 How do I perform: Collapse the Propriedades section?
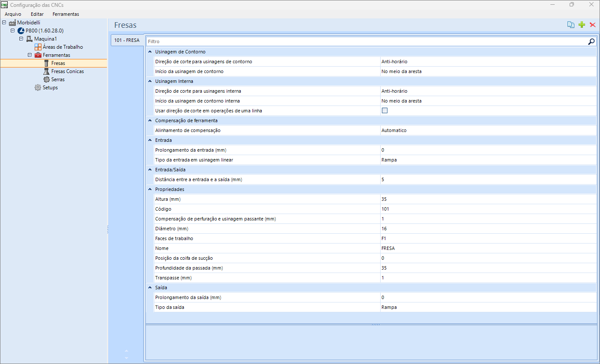tap(150, 189)
